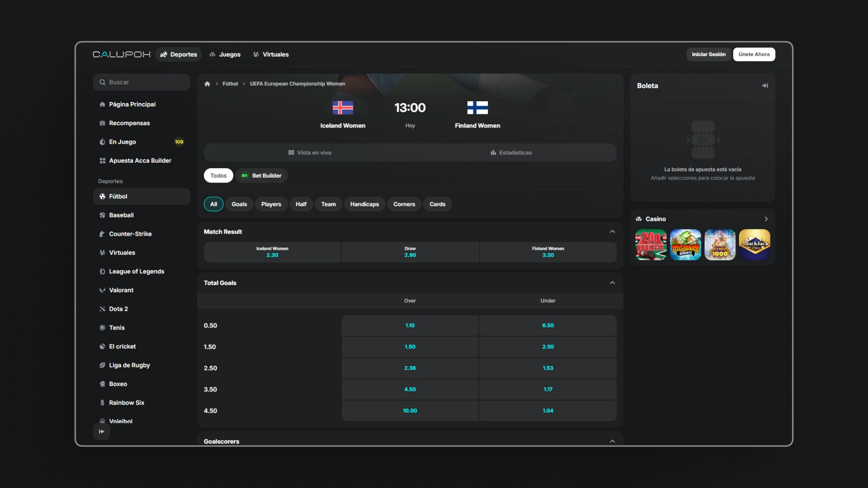Open the Deportes top tab
Image resolution: width=868 pixels, height=488 pixels.
(x=179, y=54)
